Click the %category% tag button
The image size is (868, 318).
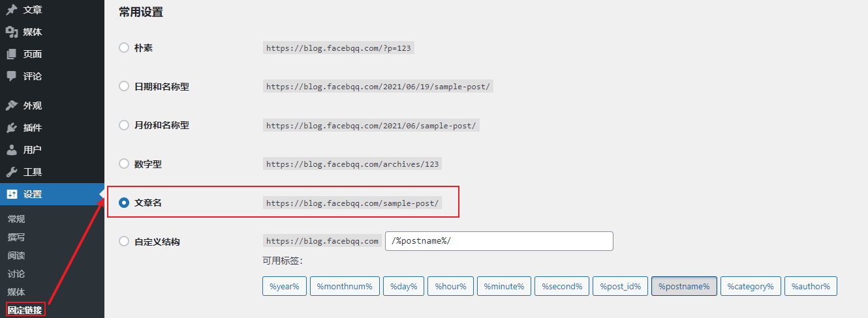[x=751, y=286]
